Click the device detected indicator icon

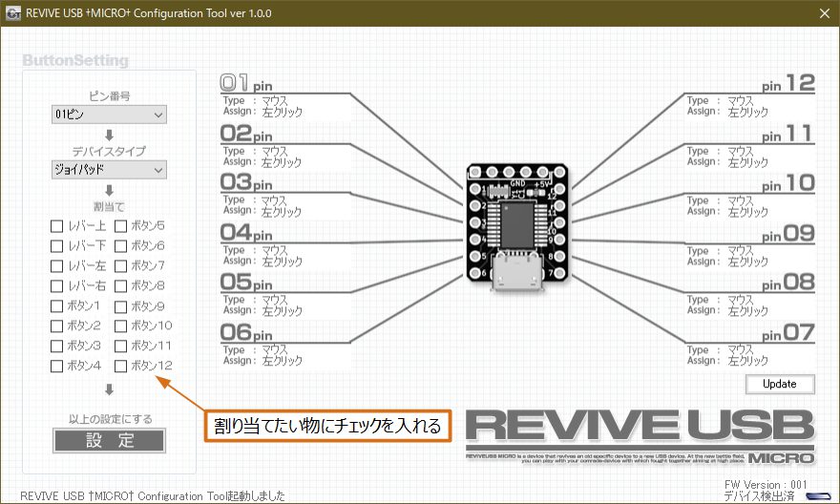[818, 496]
